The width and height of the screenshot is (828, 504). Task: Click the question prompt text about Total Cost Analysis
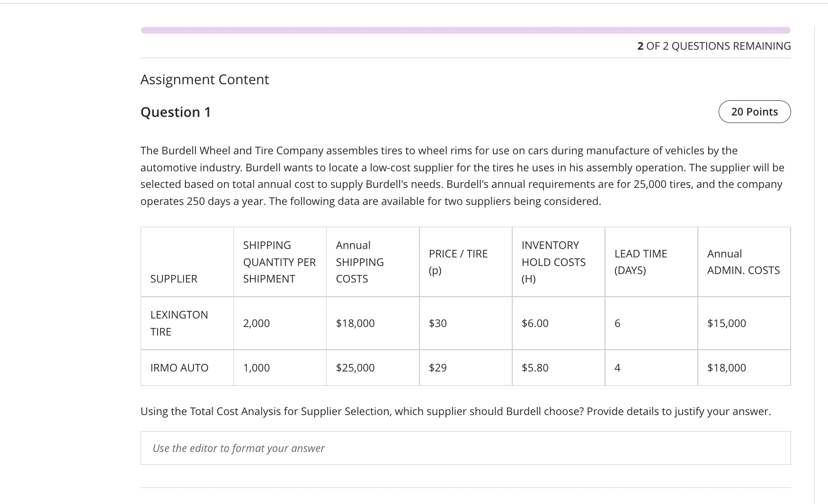point(408,411)
